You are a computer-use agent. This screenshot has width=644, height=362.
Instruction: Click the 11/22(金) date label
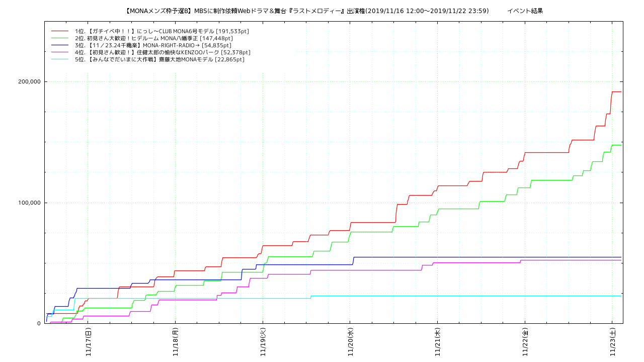pyautogui.click(x=525, y=342)
